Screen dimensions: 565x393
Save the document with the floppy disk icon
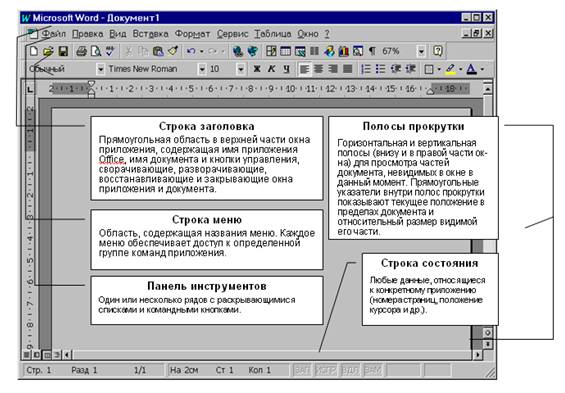[63, 51]
